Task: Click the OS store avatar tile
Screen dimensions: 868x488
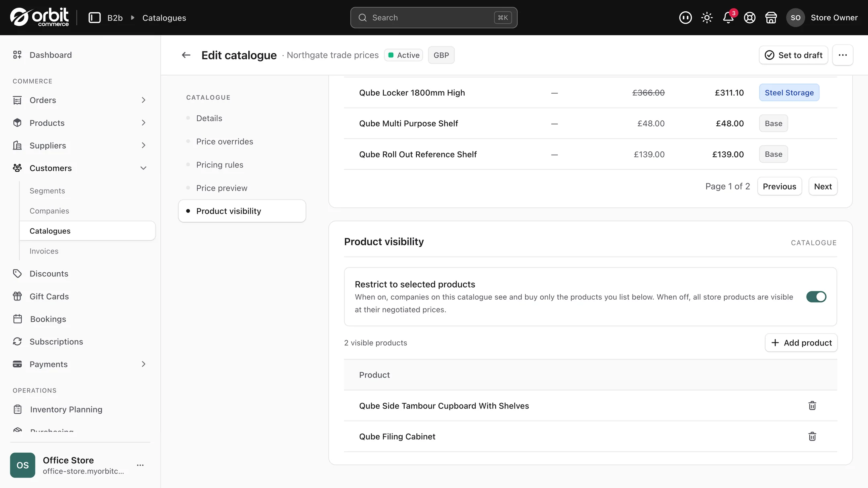Action: [23, 465]
